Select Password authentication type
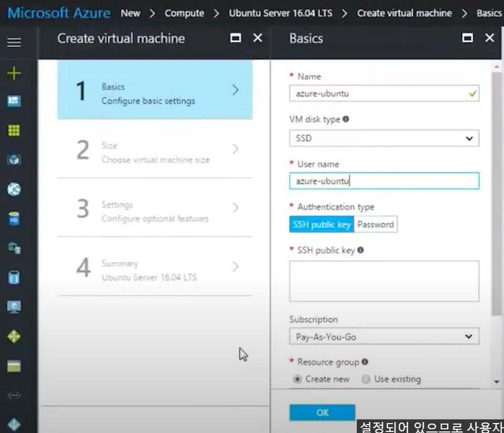The height and width of the screenshot is (433, 504). click(376, 224)
